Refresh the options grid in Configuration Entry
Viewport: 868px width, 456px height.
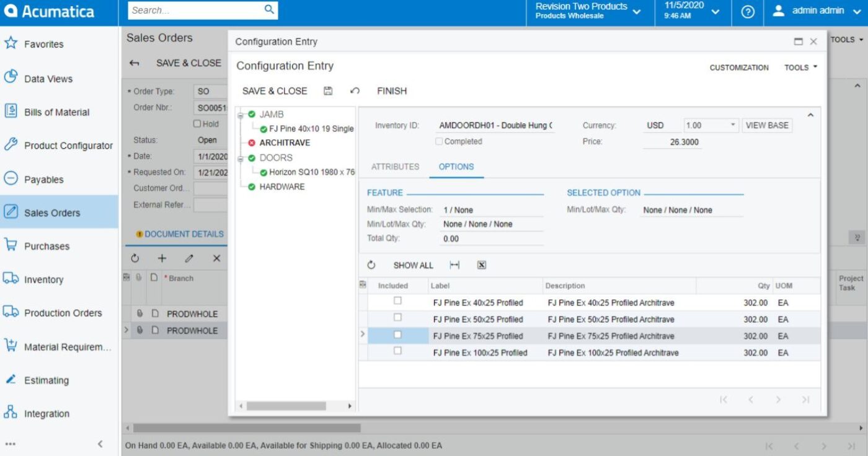click(371, 265)
